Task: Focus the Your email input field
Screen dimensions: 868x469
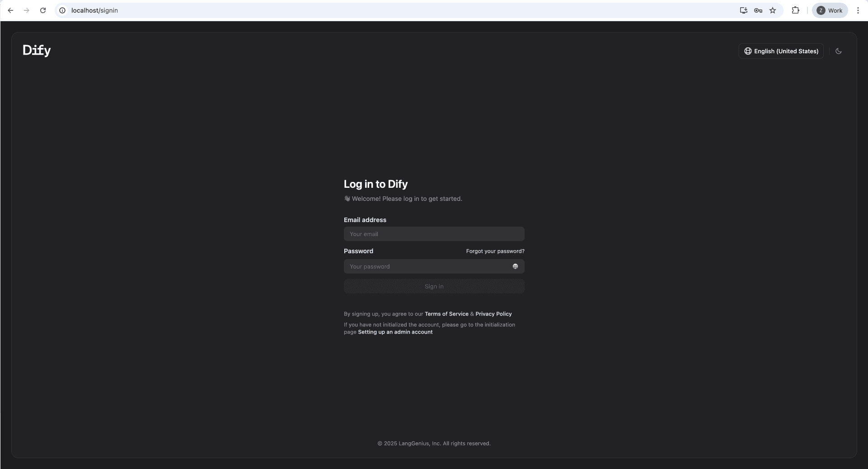Action: 434,234
